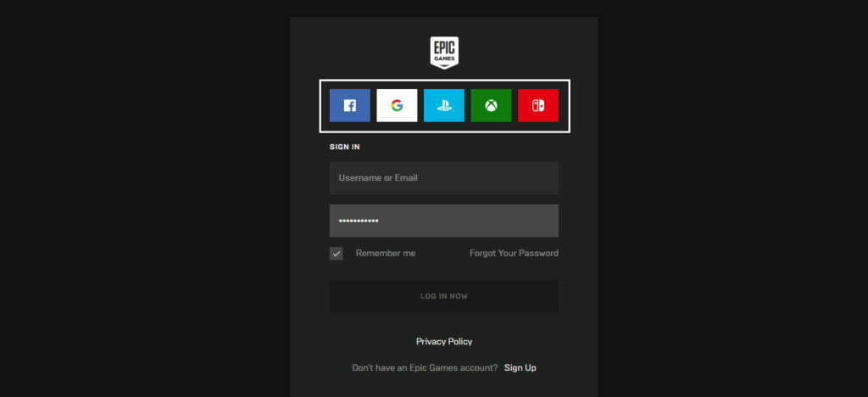
Task: Click the Remember me label text
Action: coord(386,254)
